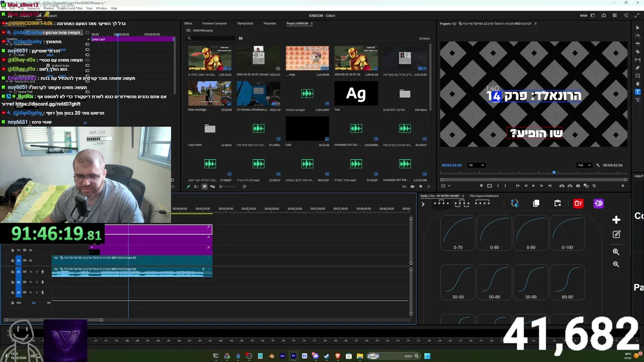The image size is (644, 362).
Task: Click the zoom in magnifier in Easify panel
Action: tap(616, 251)
